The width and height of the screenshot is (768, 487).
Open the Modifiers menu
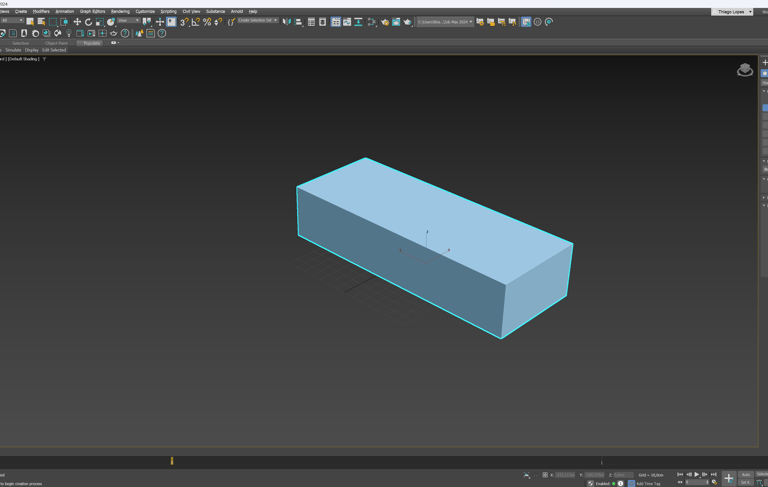(x=41, y=12)
